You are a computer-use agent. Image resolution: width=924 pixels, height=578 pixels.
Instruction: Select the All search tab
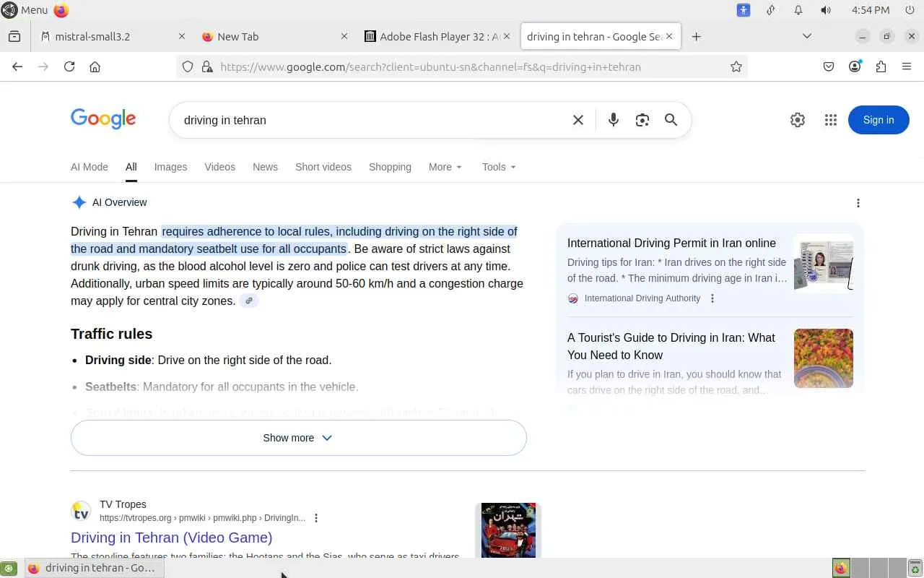[x=131, y=167]
